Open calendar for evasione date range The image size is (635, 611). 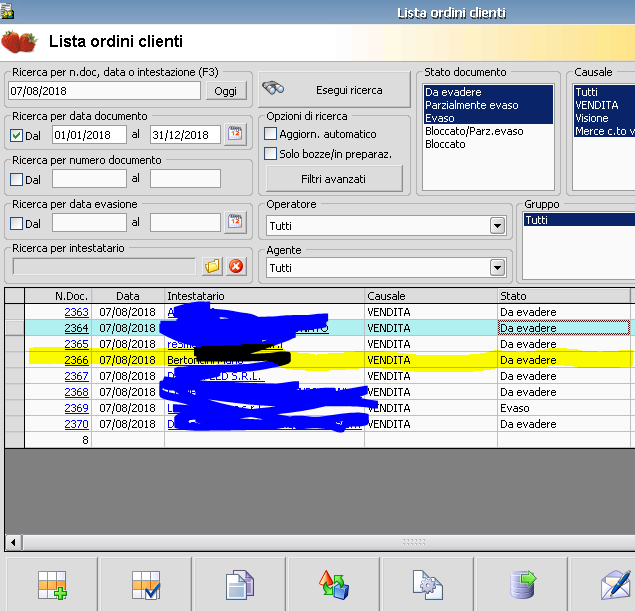(x=235, y=222)
